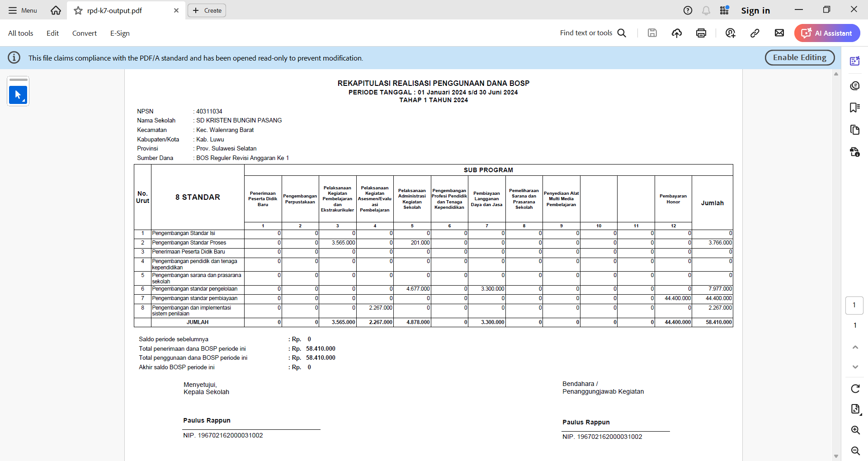Click the rotate page icon

point(855,389)
